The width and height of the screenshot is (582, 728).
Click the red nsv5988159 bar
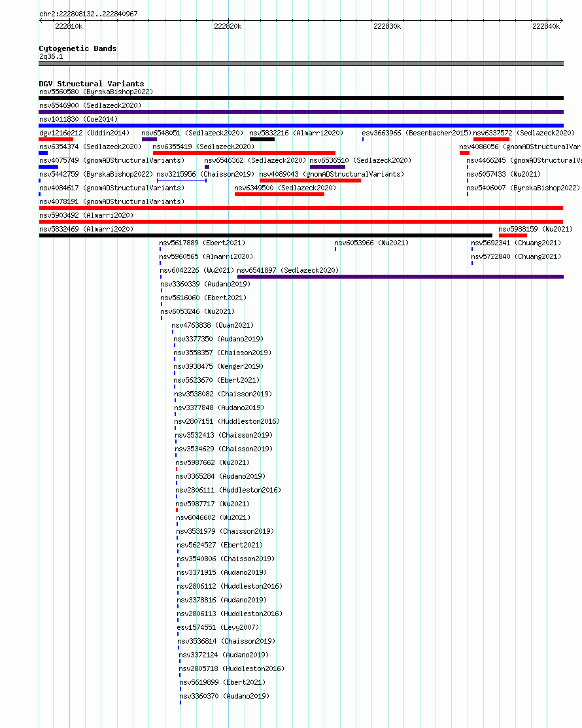coord(513,235)
